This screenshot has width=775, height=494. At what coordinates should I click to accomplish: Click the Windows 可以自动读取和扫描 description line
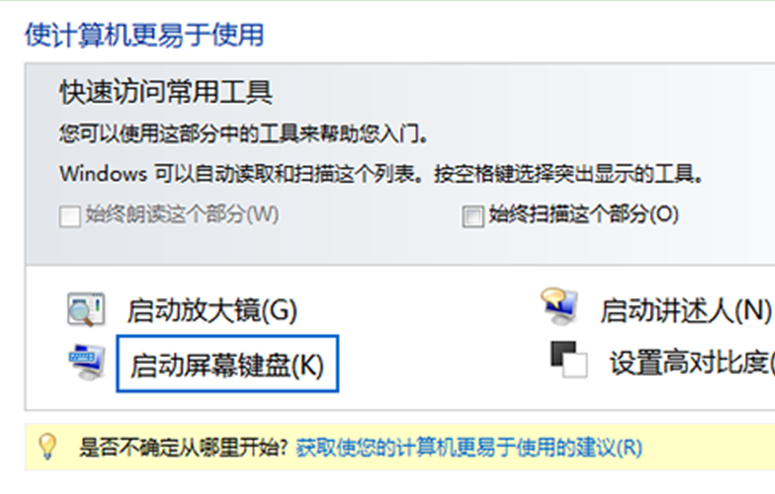[x=381, y=174]
